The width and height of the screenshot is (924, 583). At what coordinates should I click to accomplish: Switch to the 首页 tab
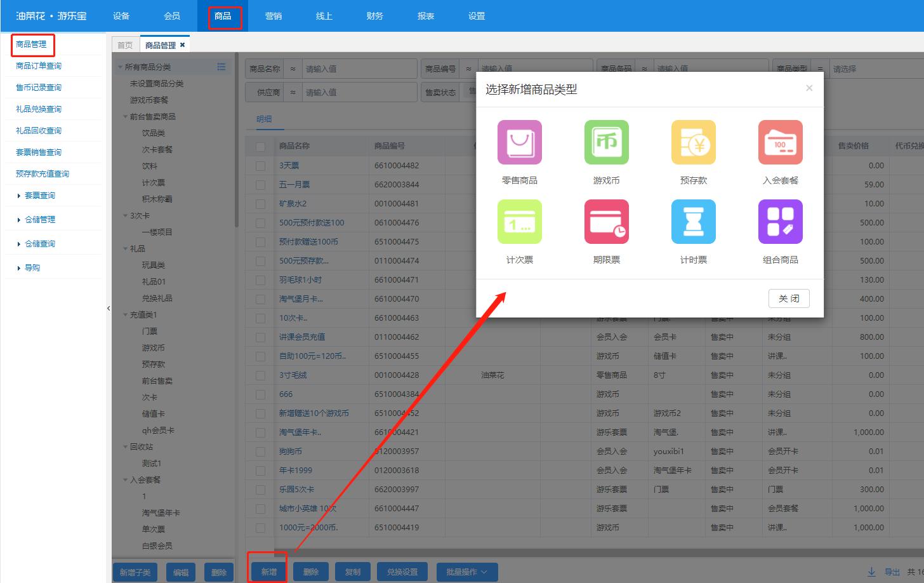coord(126,45)
